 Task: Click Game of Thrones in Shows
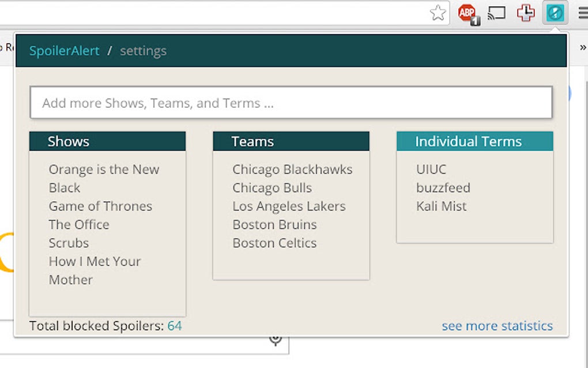point(100,206)
